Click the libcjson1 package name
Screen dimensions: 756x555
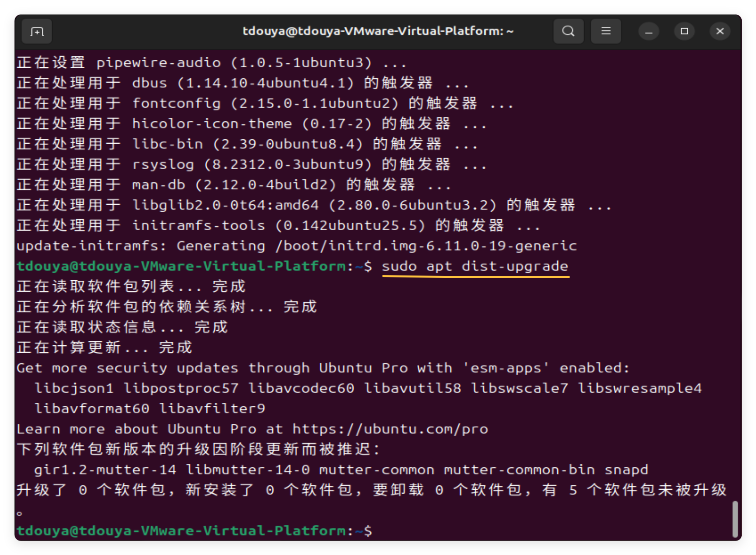[74, 389]
